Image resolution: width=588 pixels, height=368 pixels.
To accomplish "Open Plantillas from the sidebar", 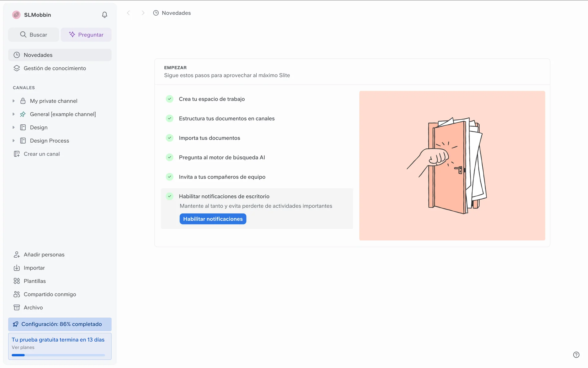I will [35, 281].
